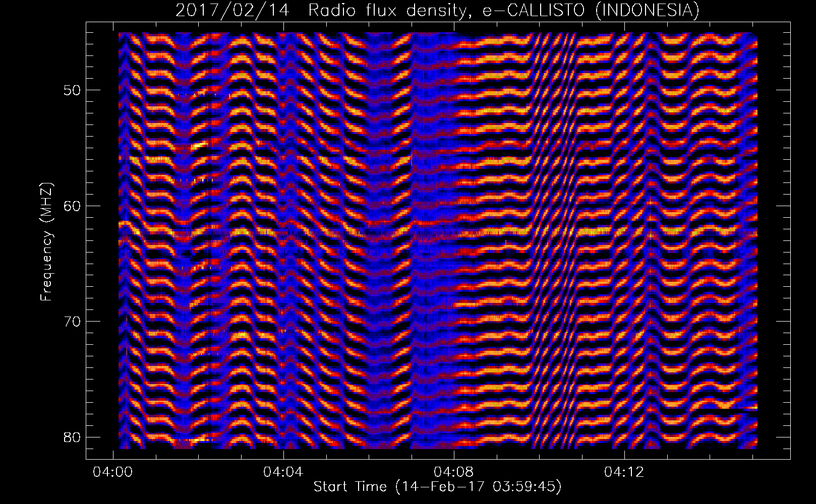Select the 80 tick label on frequency axis
816x504 pixels.
pos(72,436)
